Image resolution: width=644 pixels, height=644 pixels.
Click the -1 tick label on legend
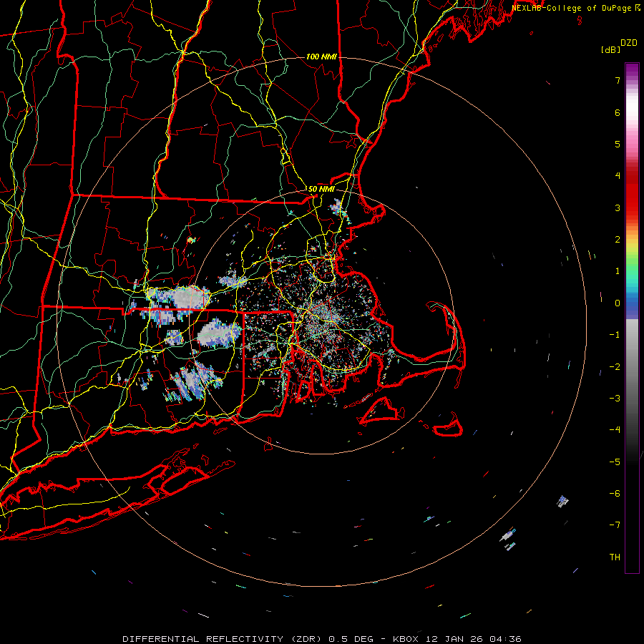click(615, 335)
